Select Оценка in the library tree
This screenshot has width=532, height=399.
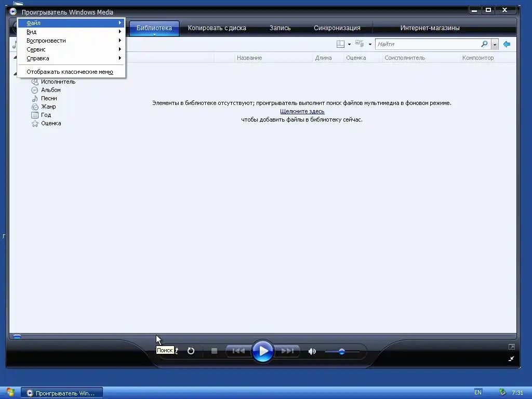click(x=51, y=123)
